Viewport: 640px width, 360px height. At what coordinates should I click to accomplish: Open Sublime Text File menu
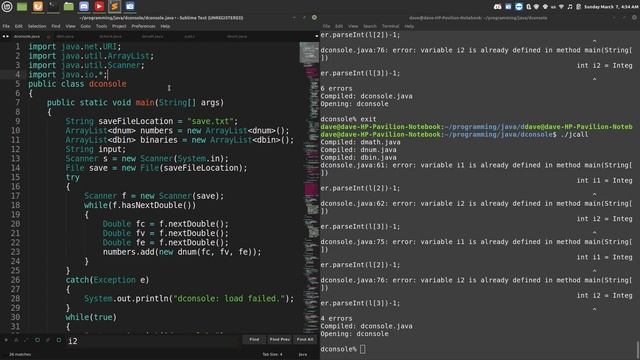click(x=6, y=26)
